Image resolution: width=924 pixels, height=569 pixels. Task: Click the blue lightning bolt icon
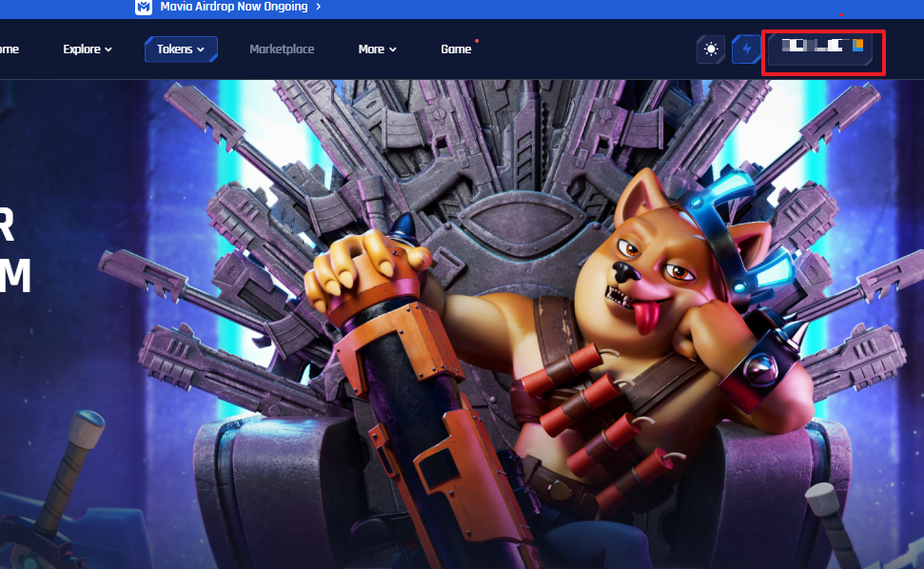746,49
